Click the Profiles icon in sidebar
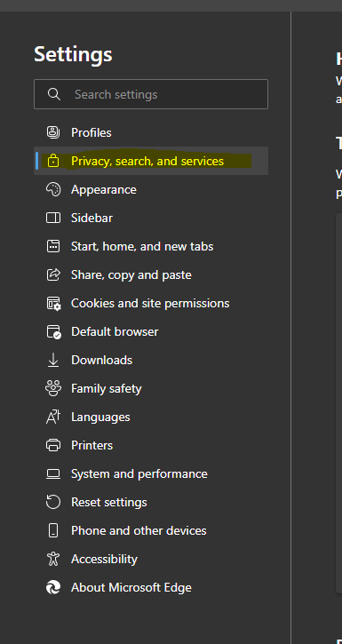Viewport: 342px width, 644px height. tap(53, 132)
